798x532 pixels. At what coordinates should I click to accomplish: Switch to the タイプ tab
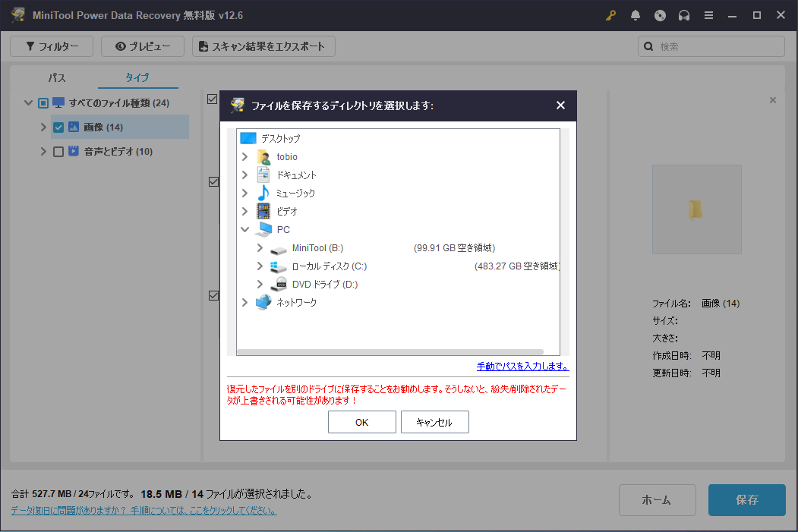point(137,78)
